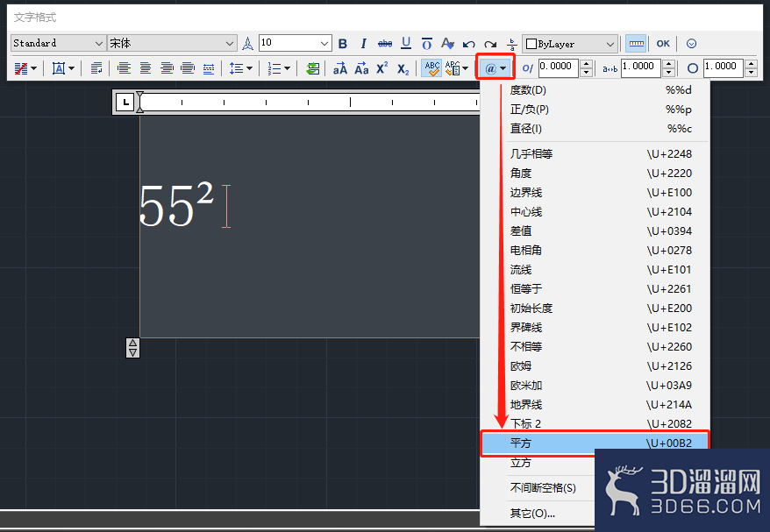
Task: Click the insert field icon
Action: [312, 68]
